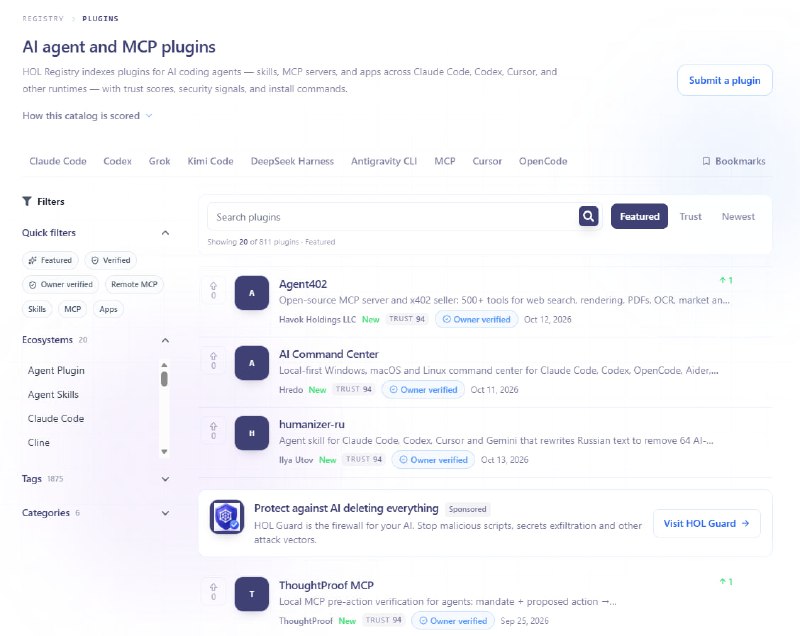Open the Agent402 plugin title link

tap(303, 284)
